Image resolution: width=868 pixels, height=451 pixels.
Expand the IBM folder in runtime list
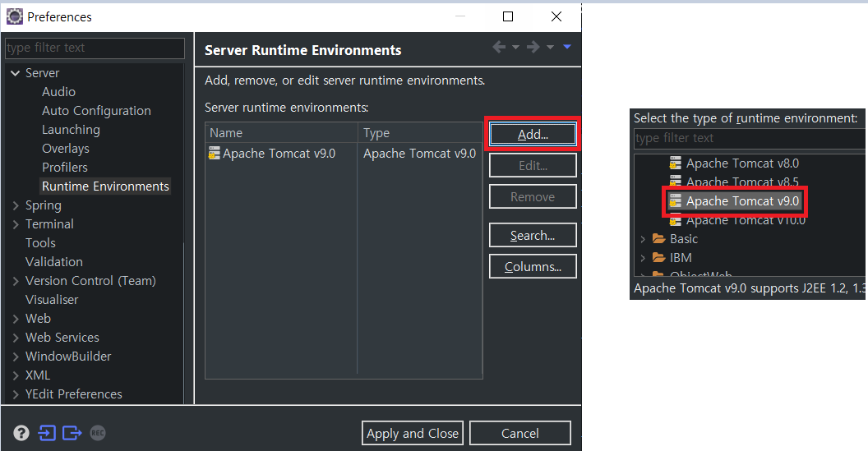(x=643, y=258)
